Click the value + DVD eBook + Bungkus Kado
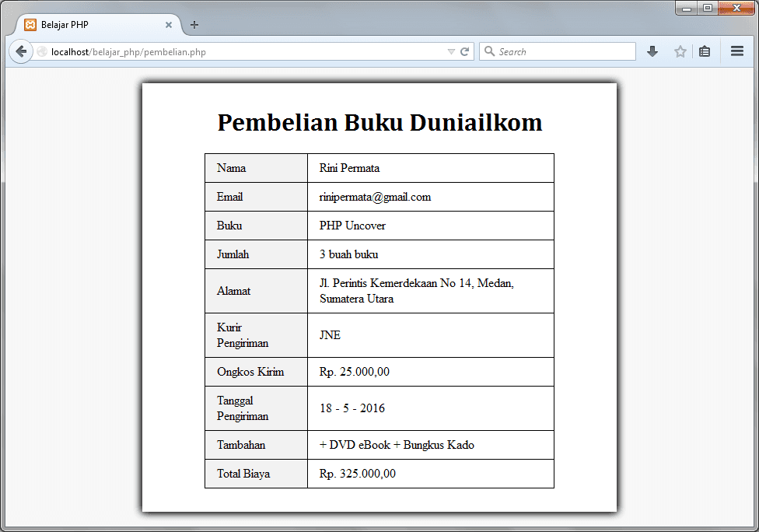The width and height of the screenshot is (759, 532). tap(397, 445)
